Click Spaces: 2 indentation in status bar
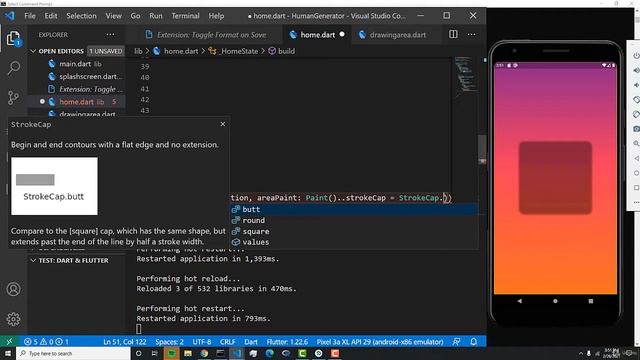Image resolution: width=640 pixels, height=360 pixels. pos(169,342)
